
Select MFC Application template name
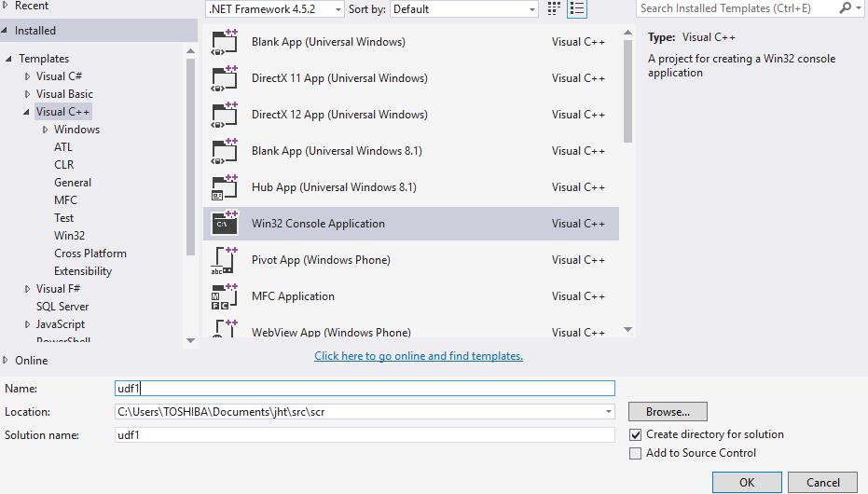click(293, 296)
